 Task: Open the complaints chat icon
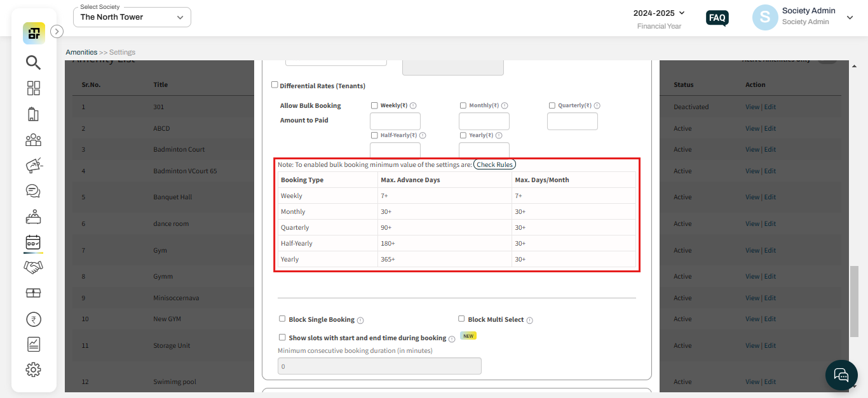[x=33, y=190]
